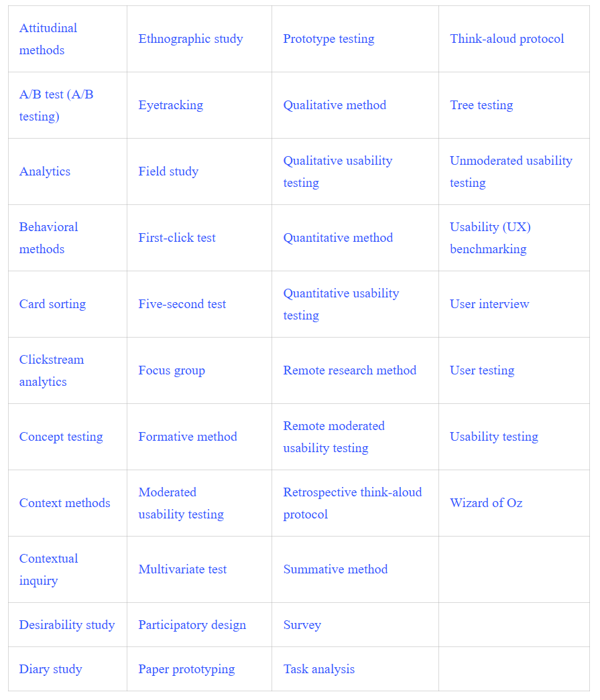Viewport: 600px width, 700px height.
Task: Open Remote research method link
Action: [x=349, y=370]
